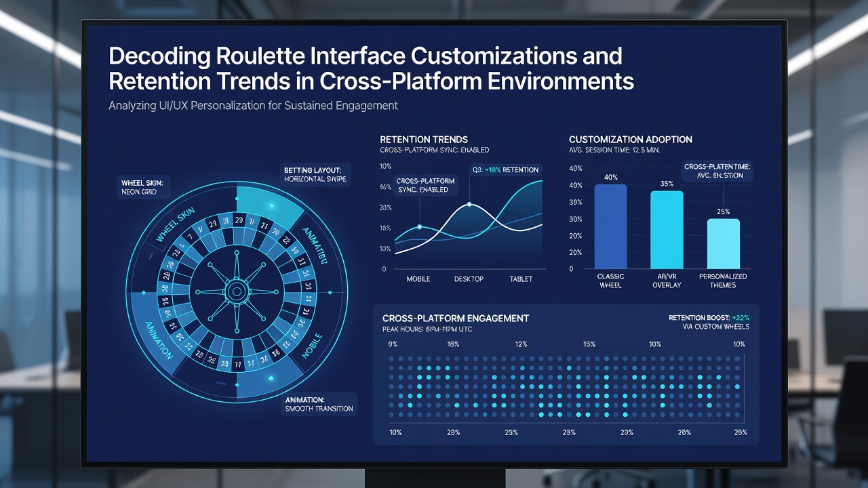Select the subtitle 'Analyzing UI/UX Personalization for Sustained Engagement'

coord(253,106)
